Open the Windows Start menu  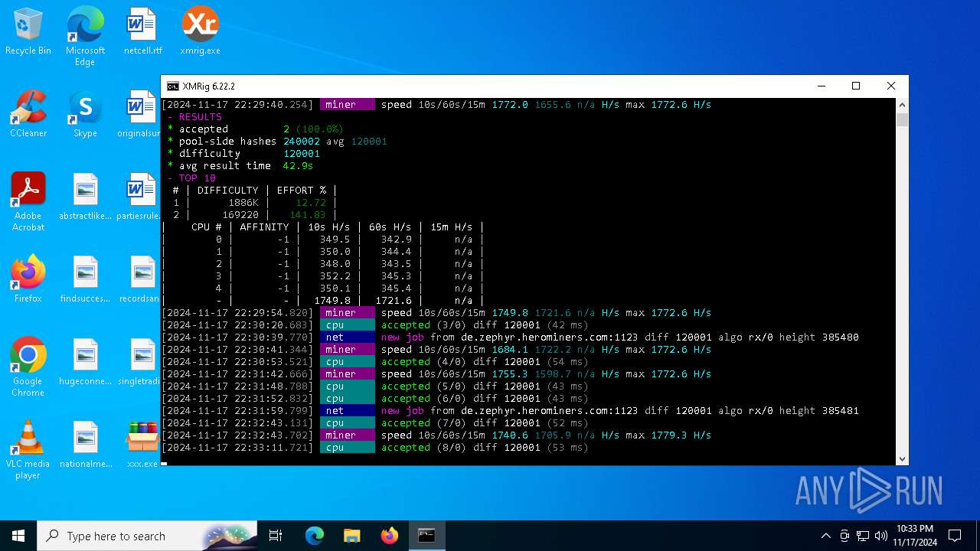pos(18,536)
